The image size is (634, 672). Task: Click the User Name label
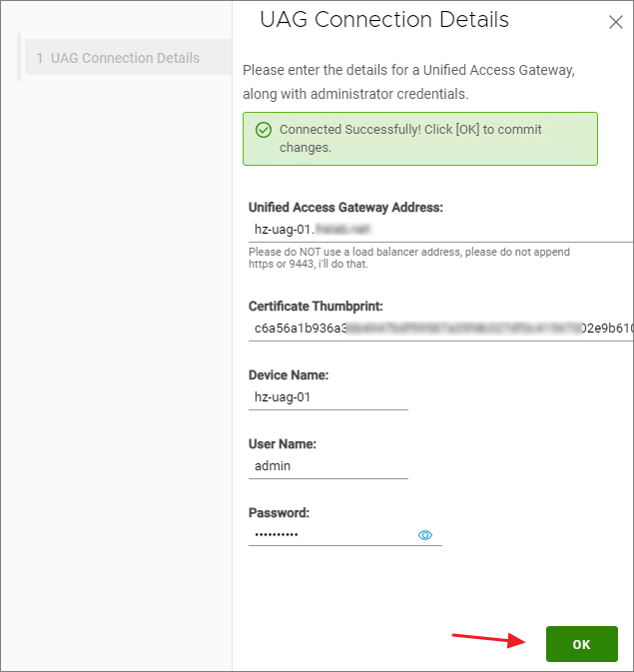[283, 444]
